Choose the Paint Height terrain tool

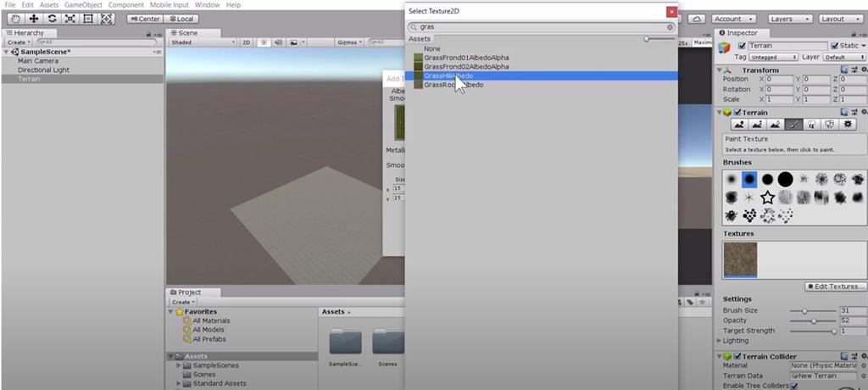[757, 125]
